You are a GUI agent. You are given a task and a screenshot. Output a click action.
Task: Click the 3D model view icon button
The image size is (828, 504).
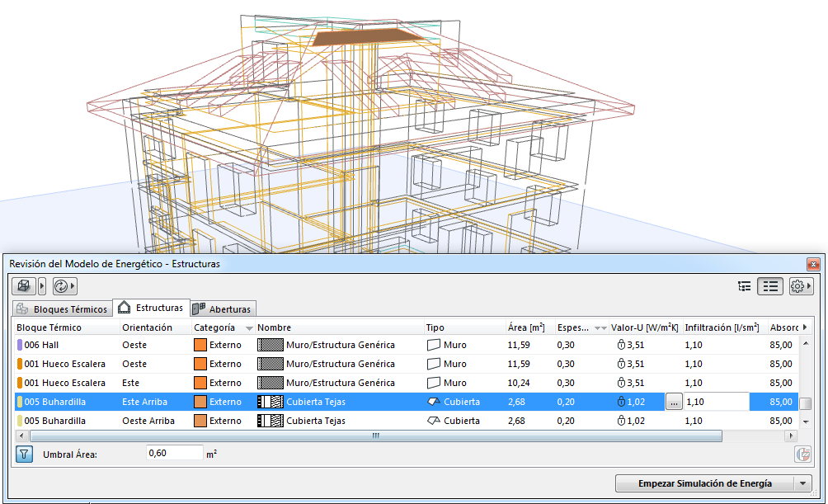click(x=25, y=286)
